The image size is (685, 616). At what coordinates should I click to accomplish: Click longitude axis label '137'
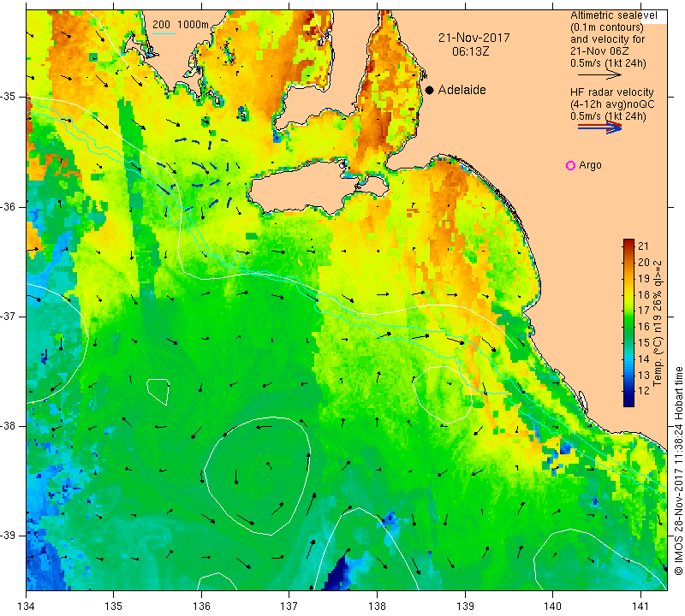289,607
